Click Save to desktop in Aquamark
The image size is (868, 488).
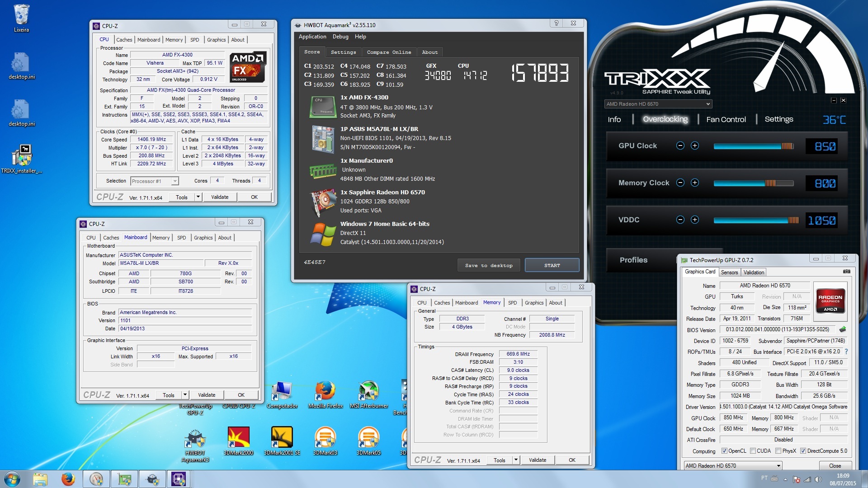point(489,265)
